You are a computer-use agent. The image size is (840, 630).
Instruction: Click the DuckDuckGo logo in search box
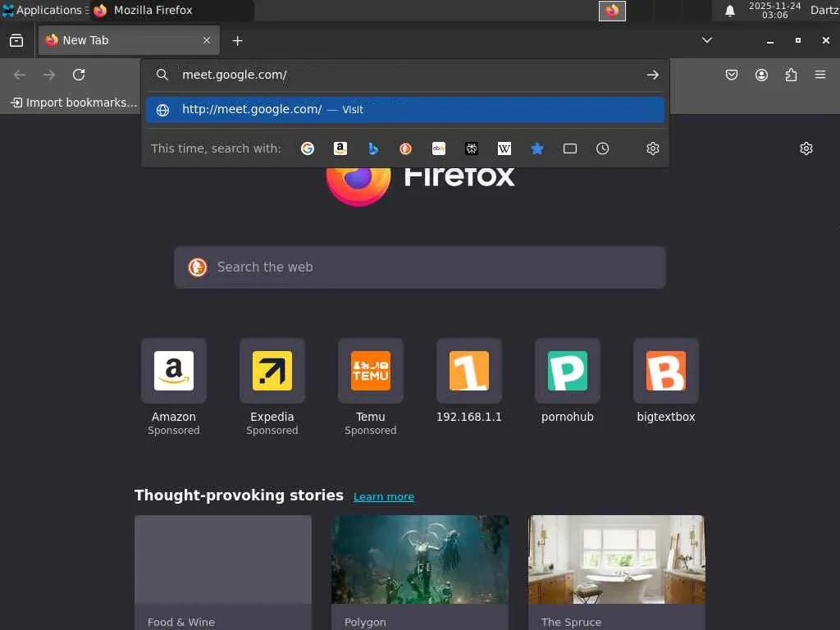click(x=198, y=267)
